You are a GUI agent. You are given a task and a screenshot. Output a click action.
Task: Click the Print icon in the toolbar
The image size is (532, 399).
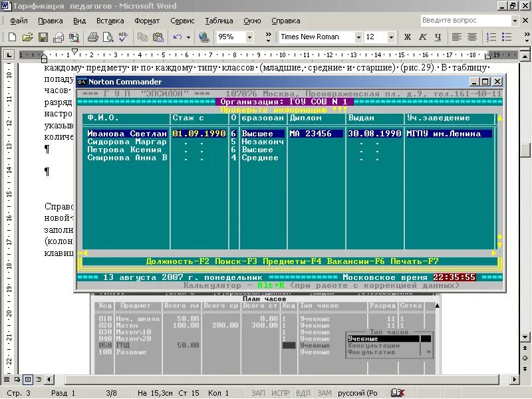click(x=93, y=37)
